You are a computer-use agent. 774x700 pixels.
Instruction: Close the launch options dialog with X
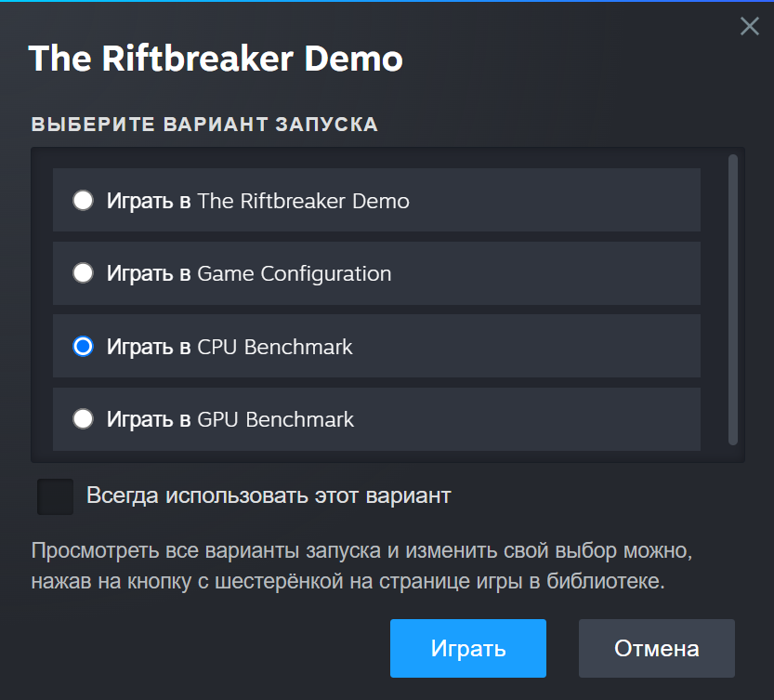pyautogui.click(x=749, y=26)
